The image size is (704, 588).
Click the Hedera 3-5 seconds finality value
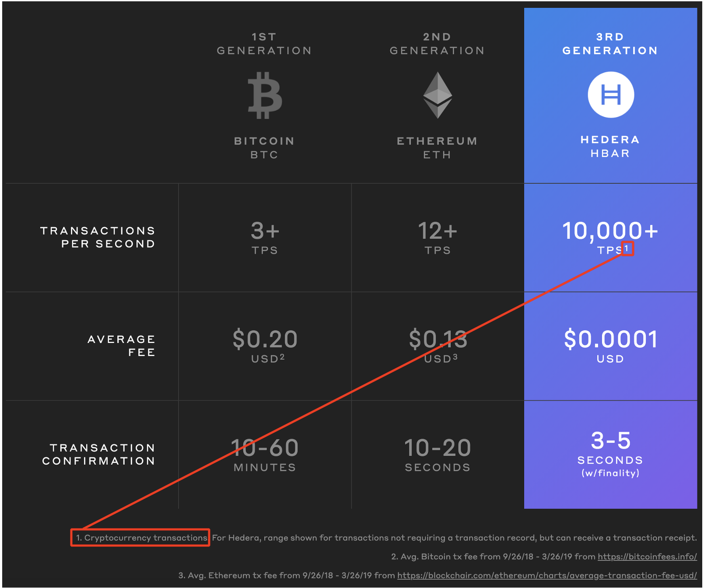pyautogui.click(x=610, y=441)
